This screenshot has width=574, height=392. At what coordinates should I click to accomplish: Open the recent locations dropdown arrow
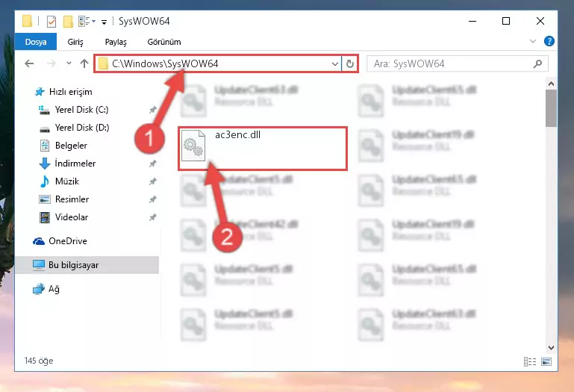tap(69, 63)
